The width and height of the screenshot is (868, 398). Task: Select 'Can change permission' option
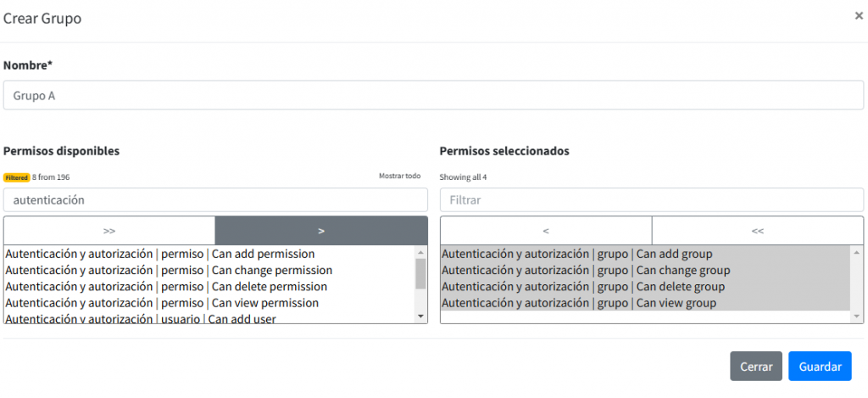169,270
